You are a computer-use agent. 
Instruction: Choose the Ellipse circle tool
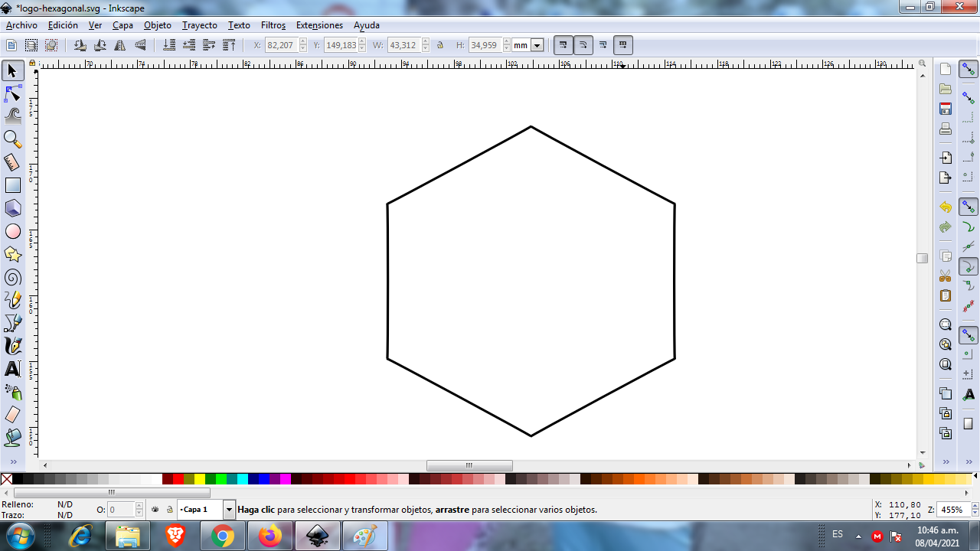pos(12,231)
